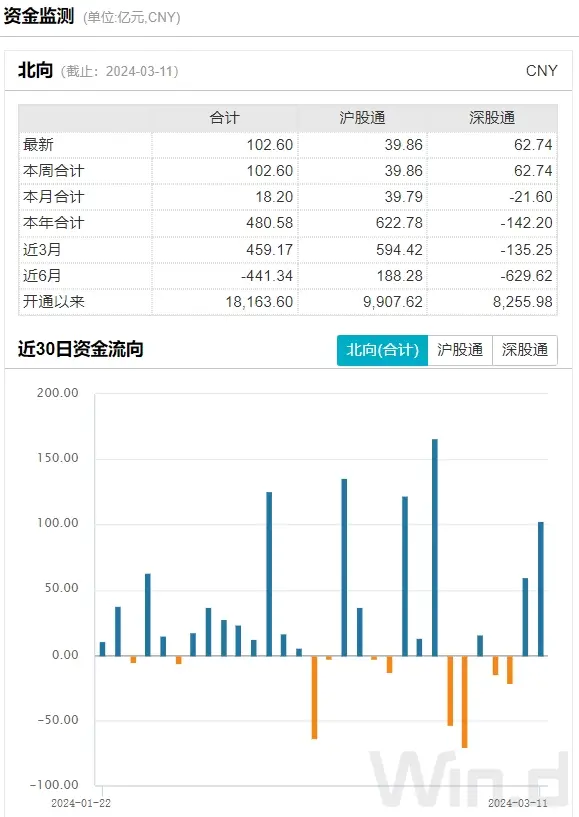Select the 本年合计 row label
This screenshot has height=817, width=579.
(x=53, y=222)
